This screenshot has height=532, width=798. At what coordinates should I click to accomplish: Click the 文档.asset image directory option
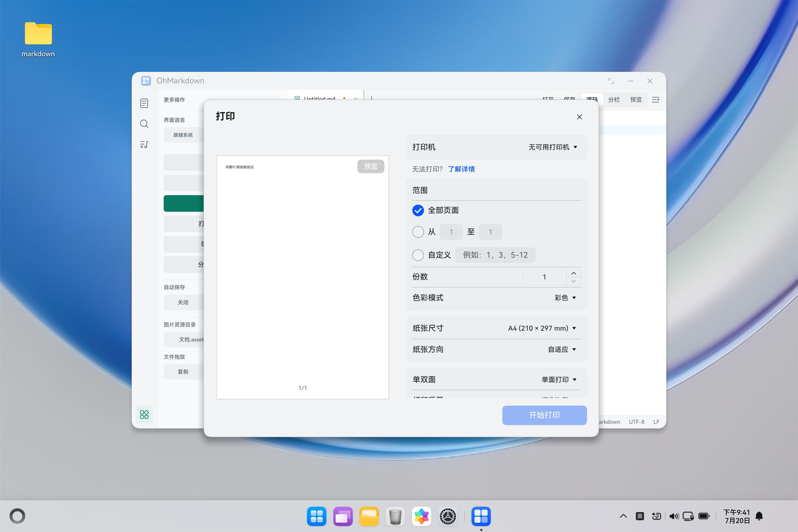184,339
